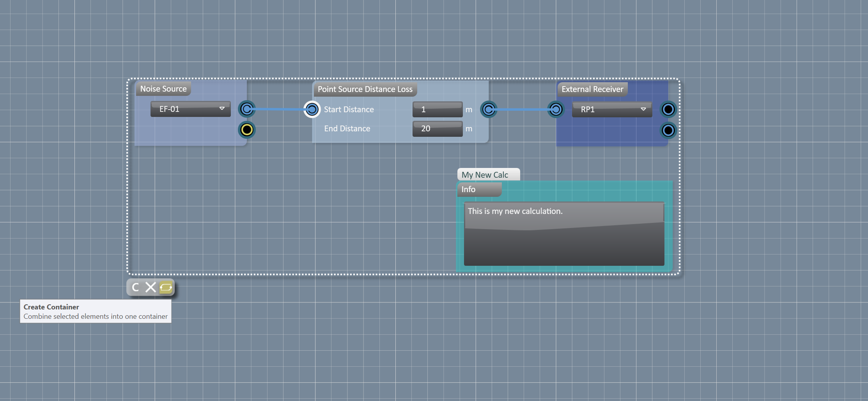
Task: Click the Info header on the teal block
Action: 479,189
